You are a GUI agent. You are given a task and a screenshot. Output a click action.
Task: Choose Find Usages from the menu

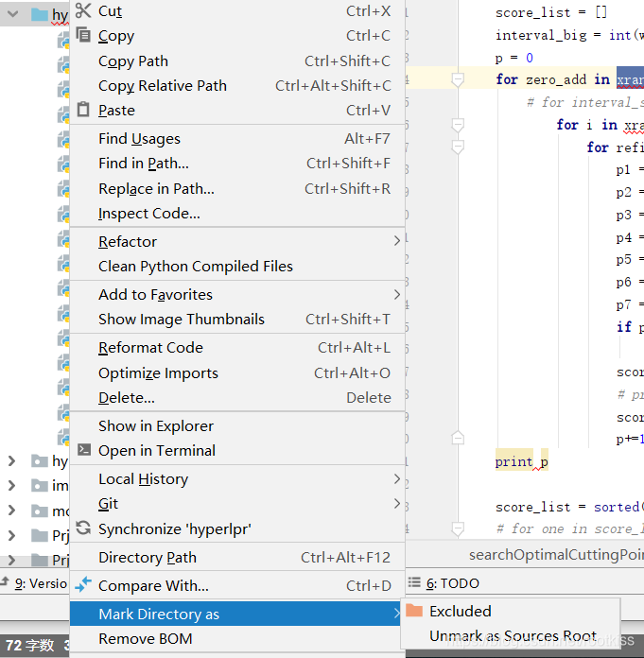(237, 138)
